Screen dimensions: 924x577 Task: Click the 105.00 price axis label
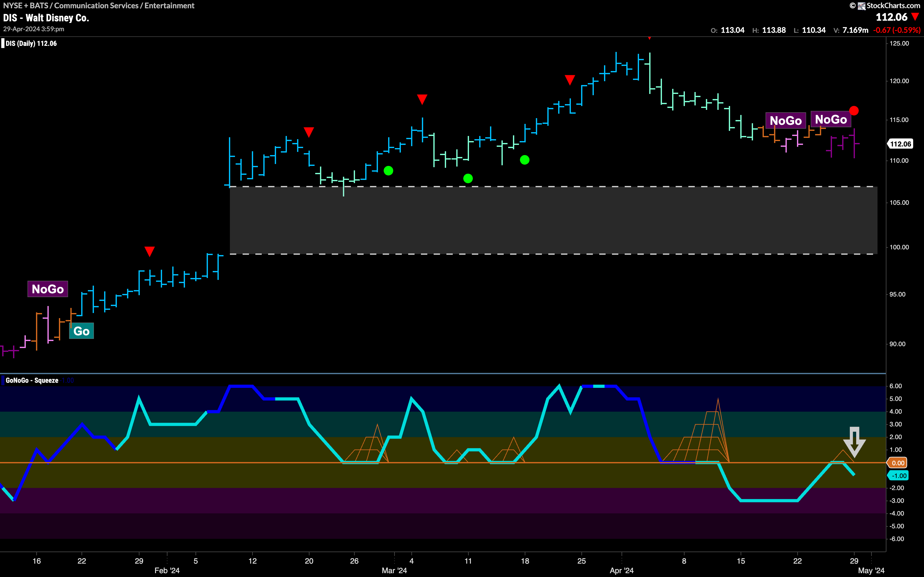tap(899, 203)
